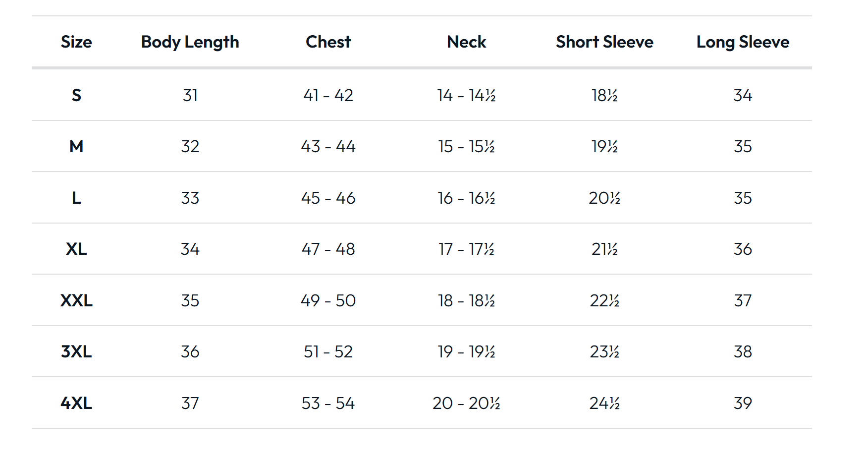The width and height of the screenshot is (868, 461).
Task: Select the Short Sleeve column header
Action: click(x=604, y=42)
